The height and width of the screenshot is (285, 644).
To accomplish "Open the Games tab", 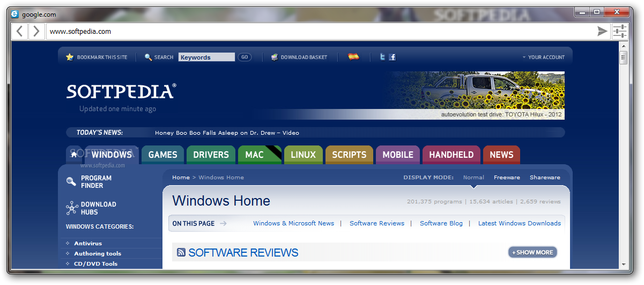I will tap(162, 155).
